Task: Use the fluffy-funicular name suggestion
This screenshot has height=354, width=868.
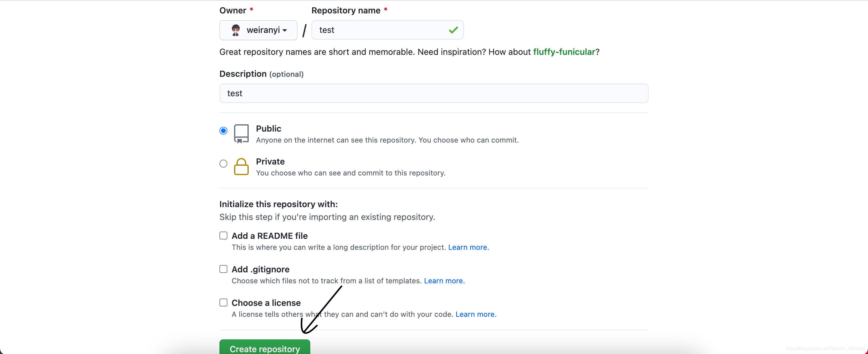Action: 564,52
